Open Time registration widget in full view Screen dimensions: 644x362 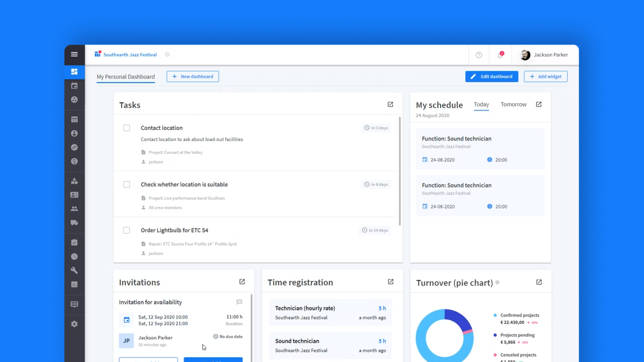(391, 282)
